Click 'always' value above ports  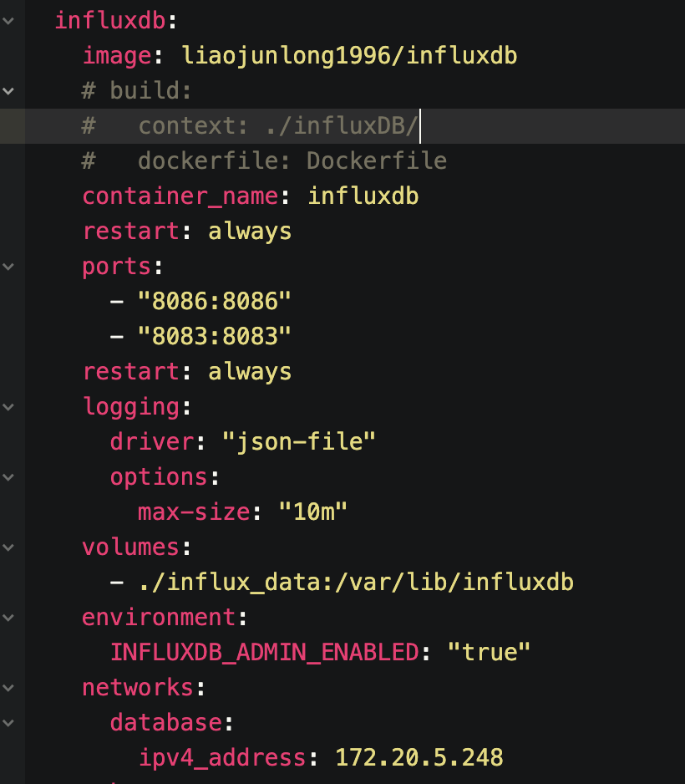tap(250, 232)
